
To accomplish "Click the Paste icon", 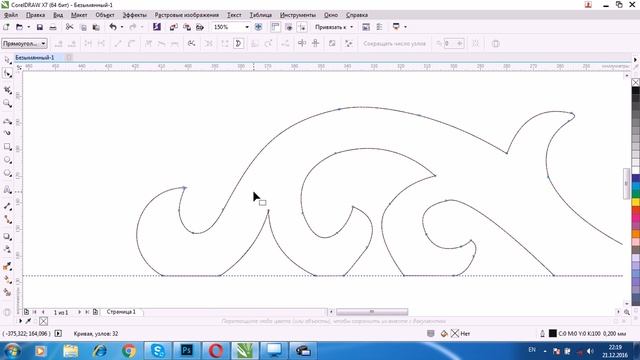I will pos(96,27).
